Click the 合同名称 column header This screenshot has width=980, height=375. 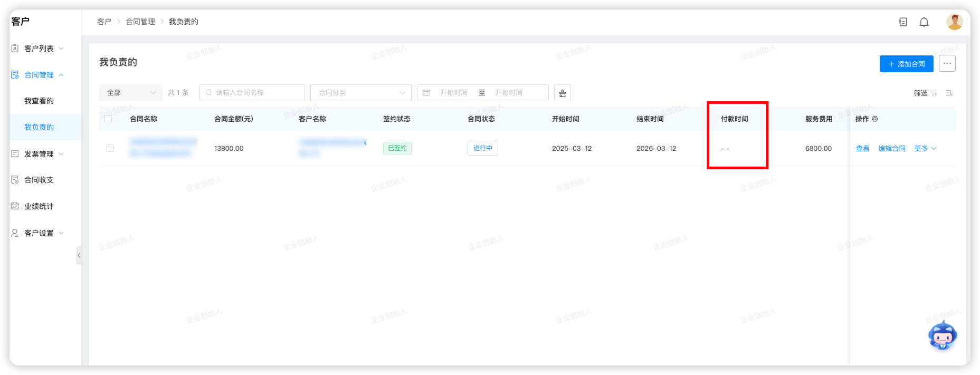(144, 119)
